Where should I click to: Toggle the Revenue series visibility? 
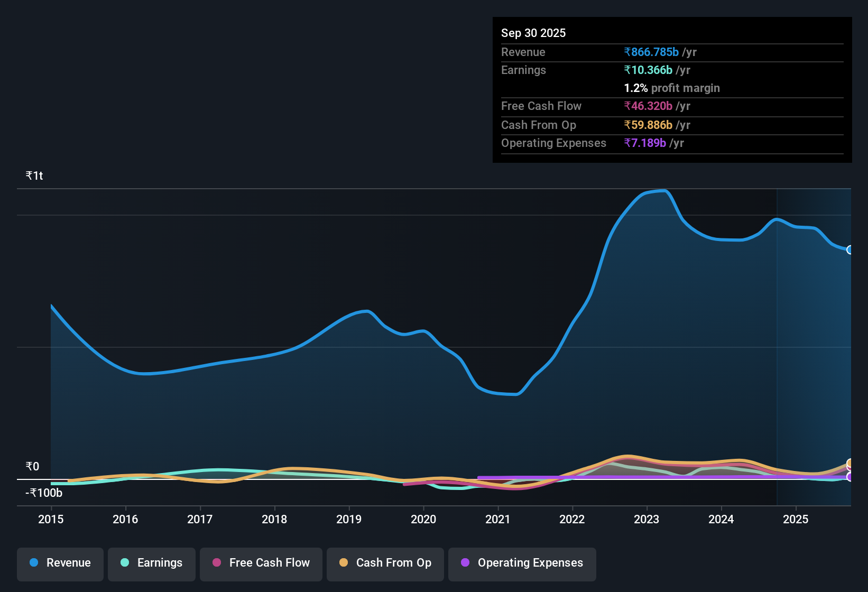pos(60,563)
